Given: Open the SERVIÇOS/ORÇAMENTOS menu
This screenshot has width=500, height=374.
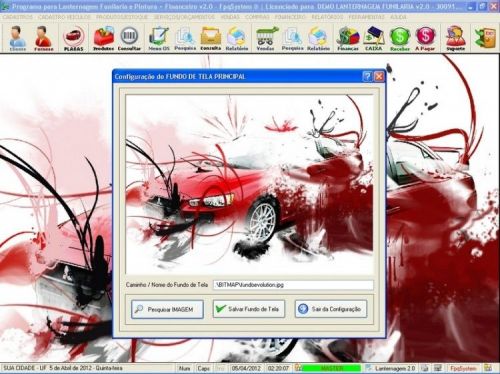Looking at the screenshot, I should (x=184, y=17).
